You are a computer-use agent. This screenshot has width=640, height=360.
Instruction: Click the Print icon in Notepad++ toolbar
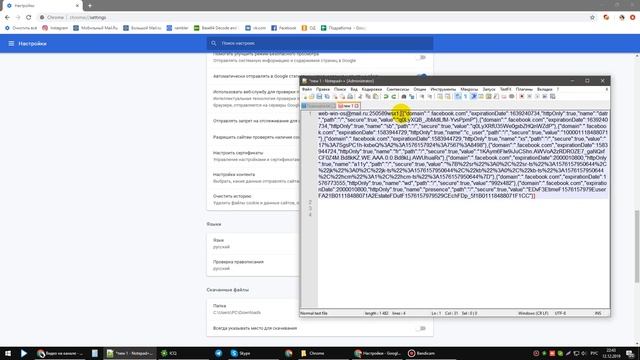click(x=350, y=96)
